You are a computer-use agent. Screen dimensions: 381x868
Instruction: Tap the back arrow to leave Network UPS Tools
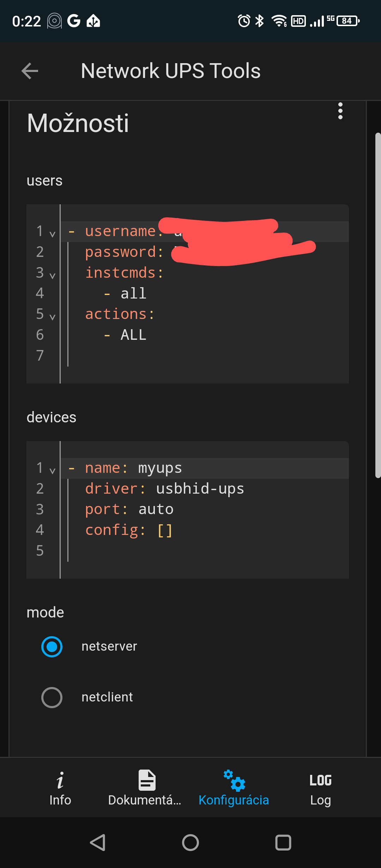(30, 71)
